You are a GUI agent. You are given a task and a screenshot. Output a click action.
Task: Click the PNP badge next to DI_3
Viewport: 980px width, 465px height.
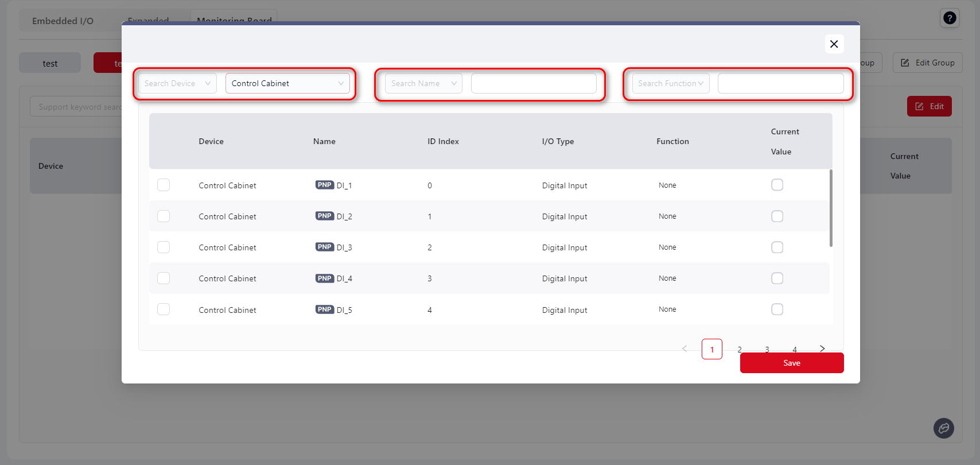click(x=325, y=247)
